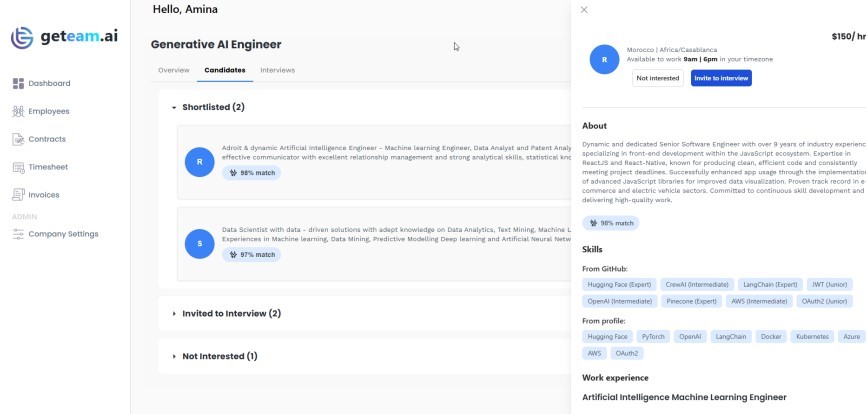
Task: Open the Dashboard icon in sidebar
Action: point(18,83)
